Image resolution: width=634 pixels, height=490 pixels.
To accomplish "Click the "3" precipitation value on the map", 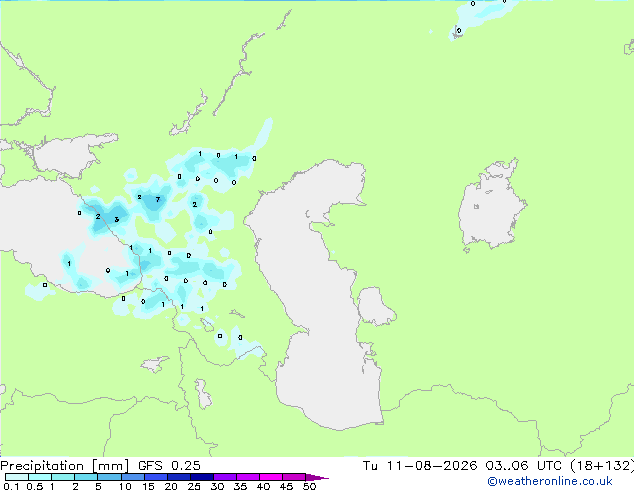I will coord(116,220).
